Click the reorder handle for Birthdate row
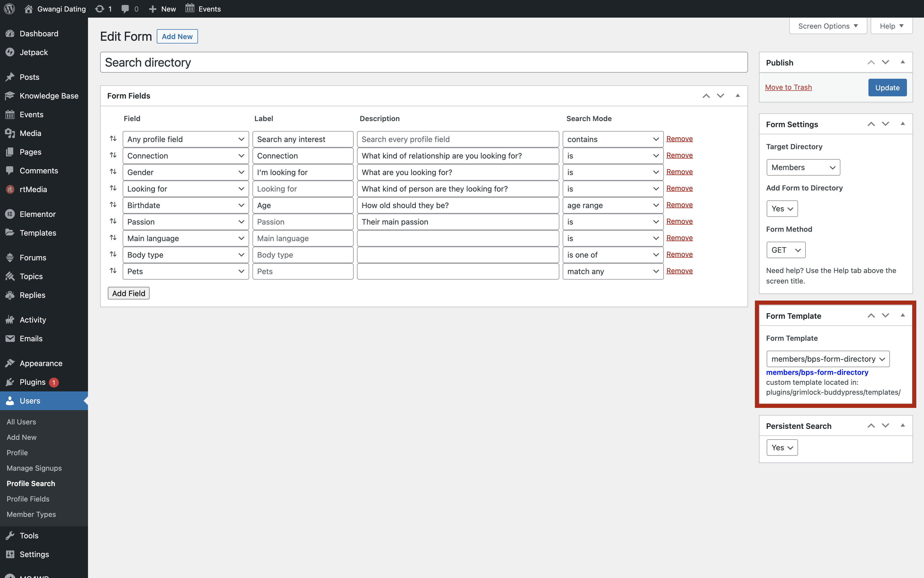This screenshot has width=924, height=578. pyautogui.click(x=113, y=205)
